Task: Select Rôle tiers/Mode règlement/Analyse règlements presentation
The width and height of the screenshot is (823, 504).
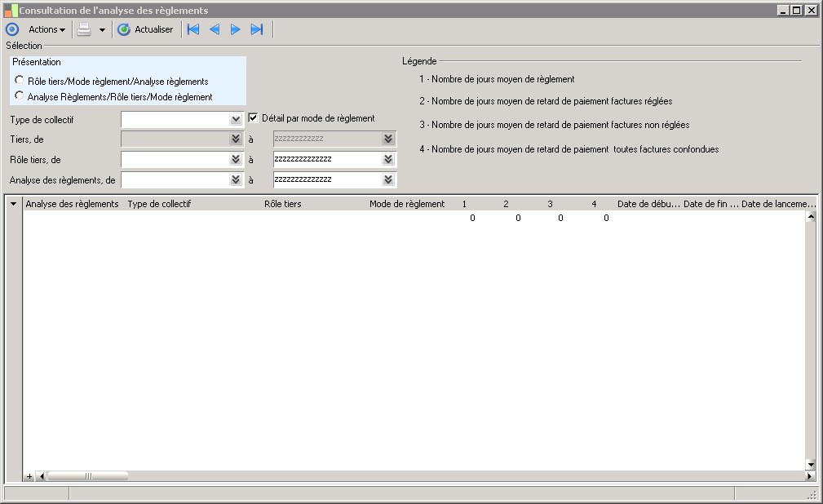Action: click(x=20, y=80)
